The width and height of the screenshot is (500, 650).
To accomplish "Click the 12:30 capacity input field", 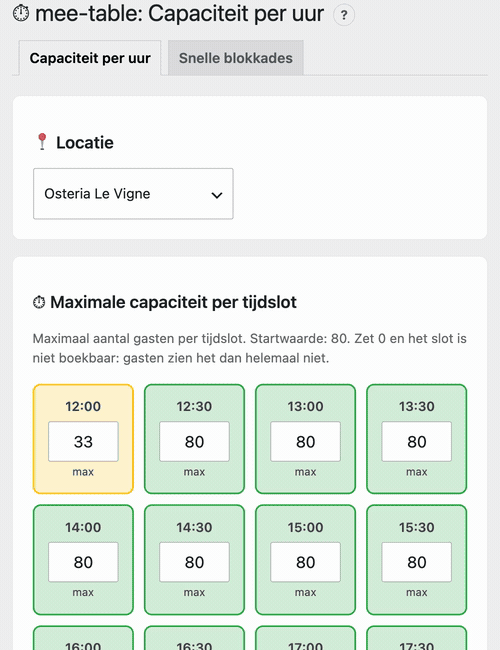I will click(x=194, y=441).
